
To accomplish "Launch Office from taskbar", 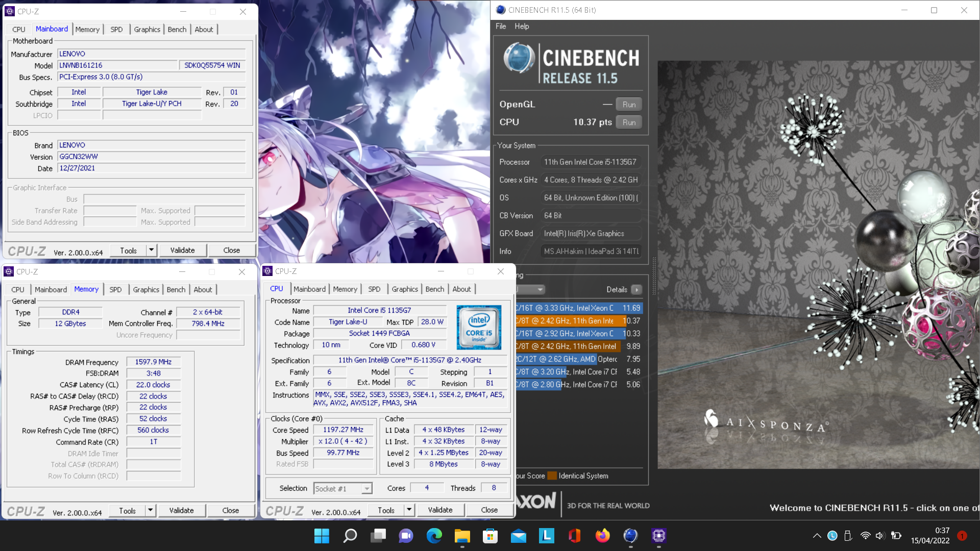I will [x=575, y=536].
